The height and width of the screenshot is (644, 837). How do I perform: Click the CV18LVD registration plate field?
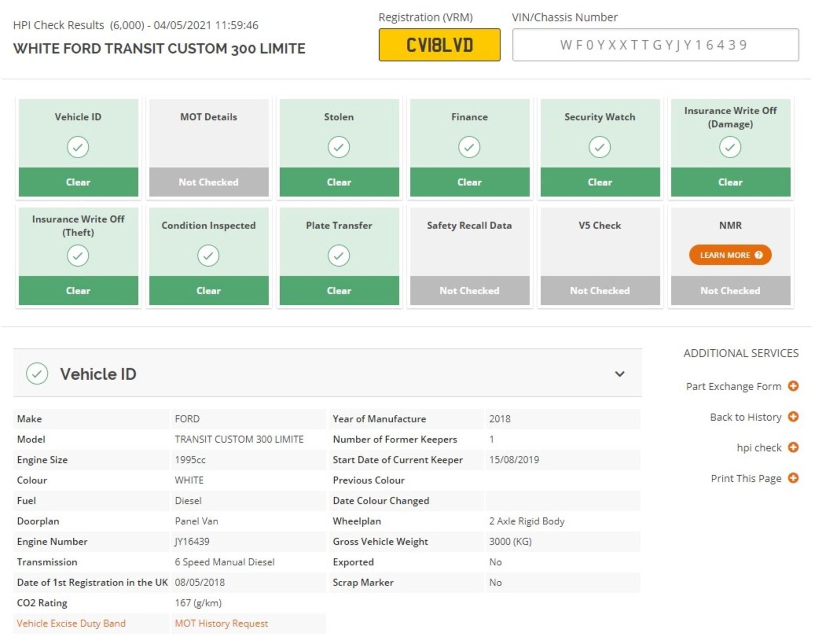[x=439, y=45]
